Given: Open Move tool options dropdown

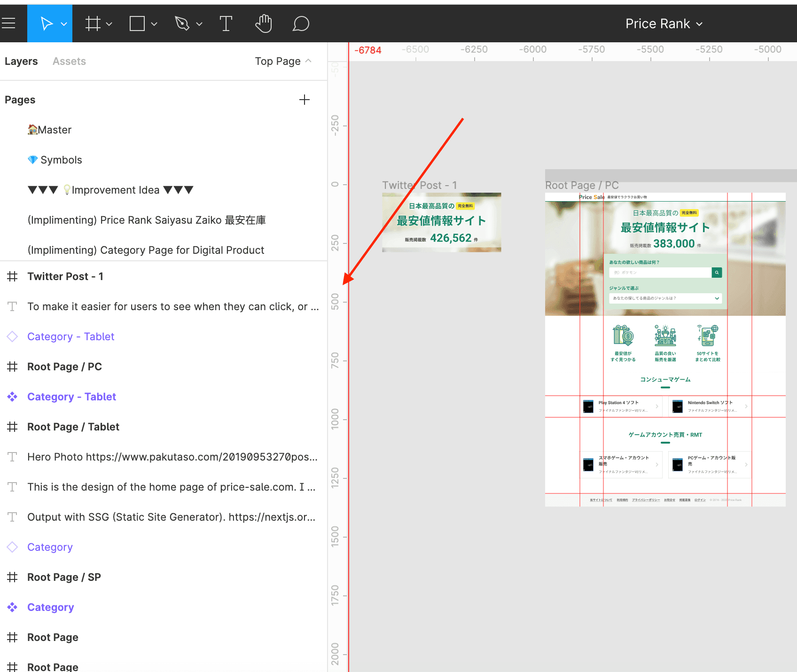Looking at the screenshot, I should tap(64, 24).
